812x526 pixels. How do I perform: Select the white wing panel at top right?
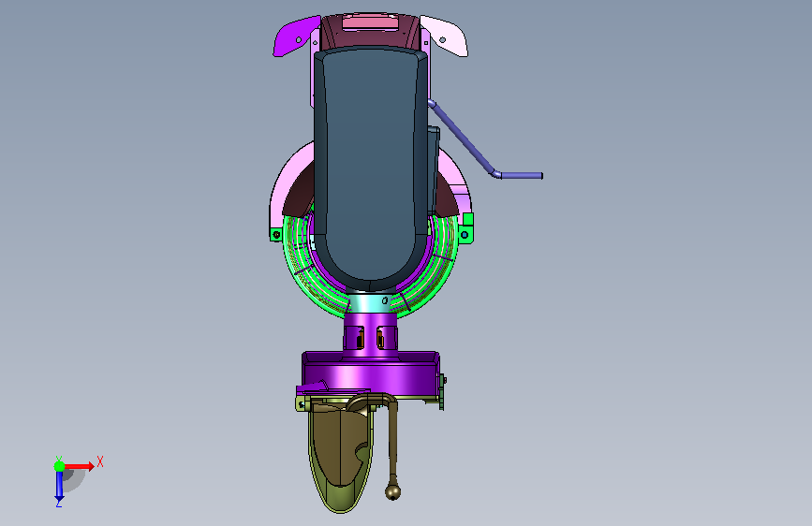[445, 36]
